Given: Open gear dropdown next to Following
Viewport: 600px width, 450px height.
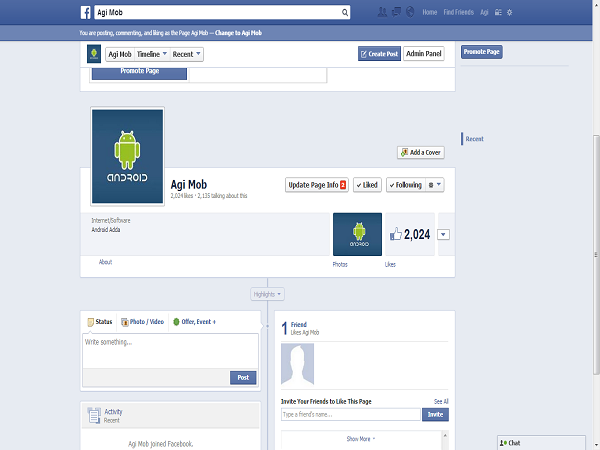Looking at the screenshot, I should coord(435,185).
